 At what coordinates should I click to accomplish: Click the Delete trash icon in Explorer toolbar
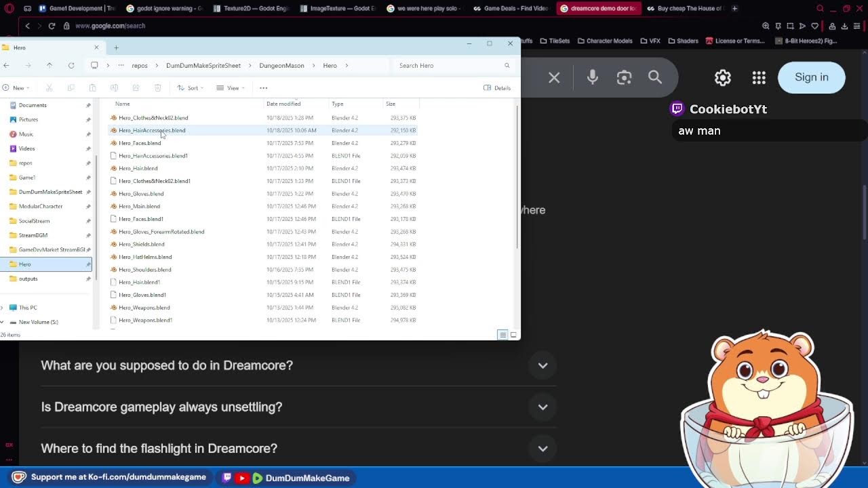[x=157, y=87]
